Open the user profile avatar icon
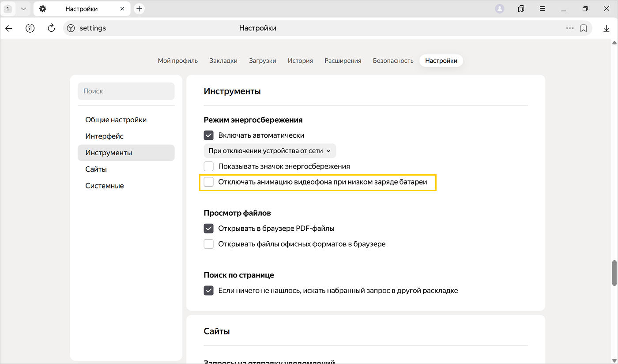This screenshot has width=618, height=364. tap(500, 9)
